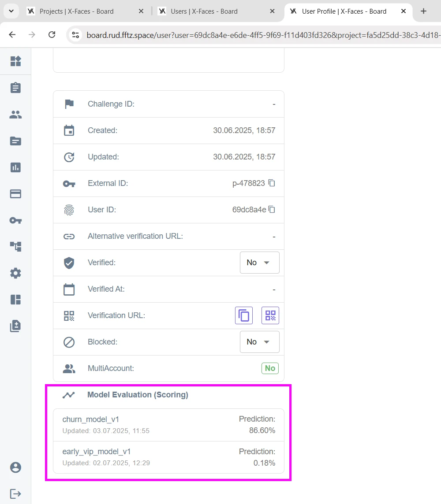Image resolution: width=441 pixels, height=504 pixels.
Task: Copy the Verification URL
Action: point(244,315)
